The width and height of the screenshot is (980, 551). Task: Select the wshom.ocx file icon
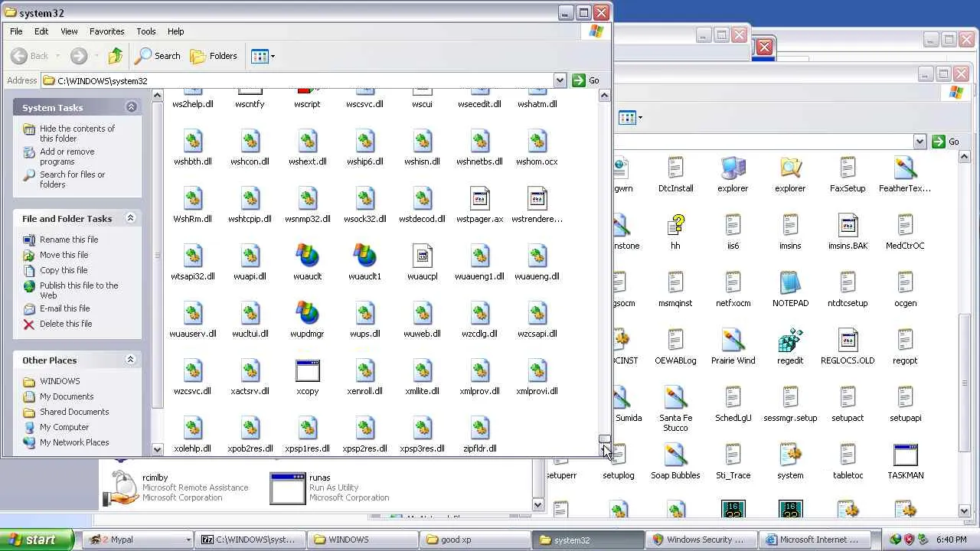537,141
